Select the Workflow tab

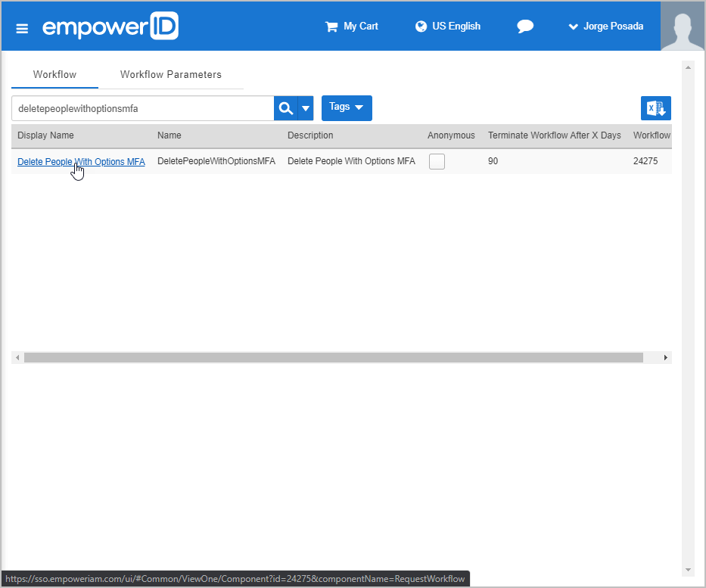pos(54,74)
